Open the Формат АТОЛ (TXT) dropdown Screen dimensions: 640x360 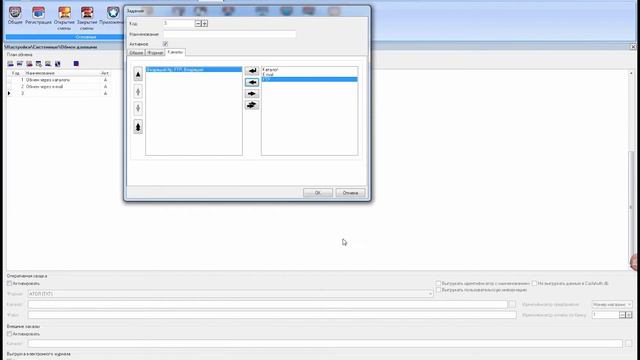pos(430,294)
